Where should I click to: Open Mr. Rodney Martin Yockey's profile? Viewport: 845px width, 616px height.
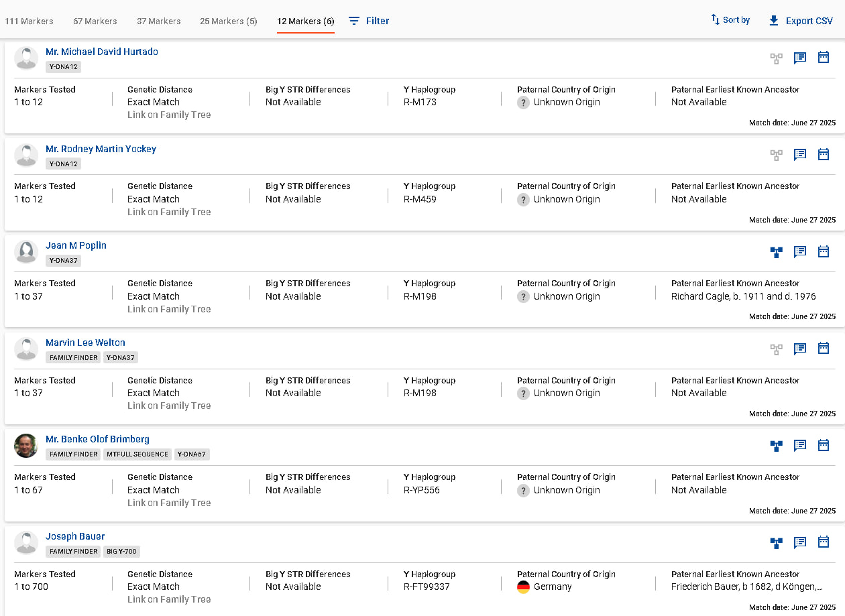[x=101, y=149]
